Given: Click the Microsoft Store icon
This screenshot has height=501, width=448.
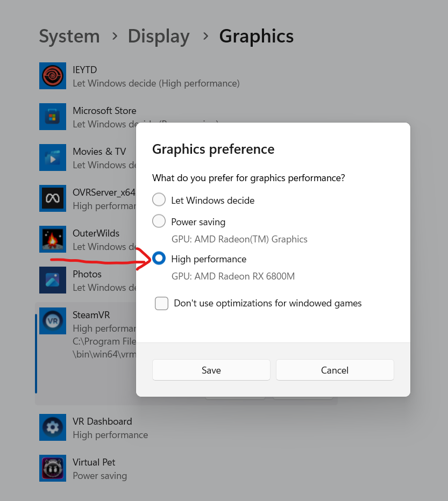Looking at the screenshot, I should pyautogui.click(x=53, y=117).
